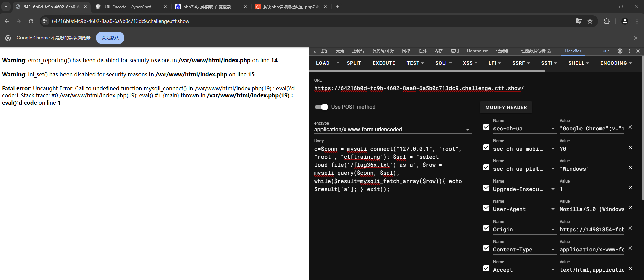The height and width of the screenshot is (280, 644).
Task: Select the HackBar tab
Action: click(x=573, y=51)
